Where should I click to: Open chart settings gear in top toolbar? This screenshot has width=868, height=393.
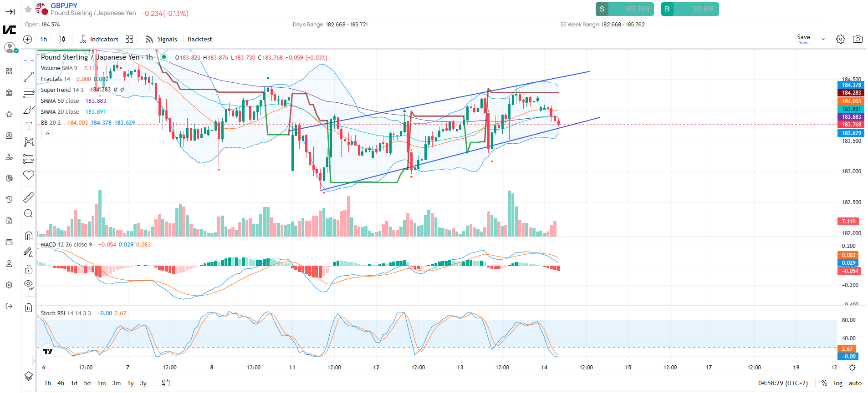pyautogui.click(x=841, y=39)
